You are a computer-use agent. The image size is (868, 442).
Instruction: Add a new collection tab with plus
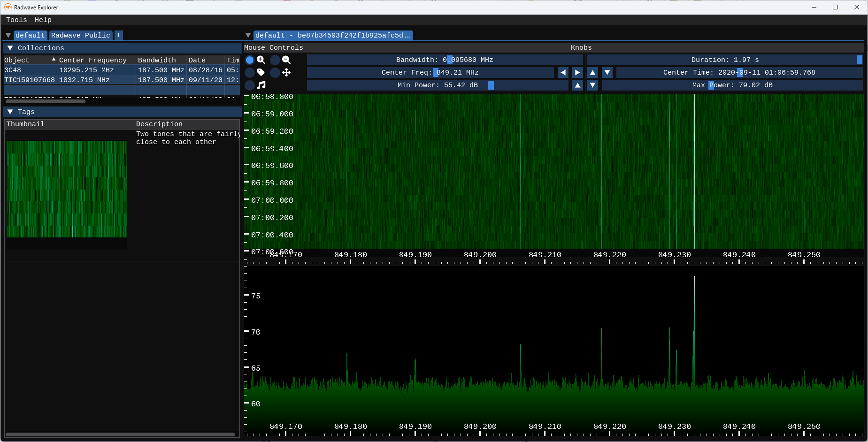(x=119, y=35)
